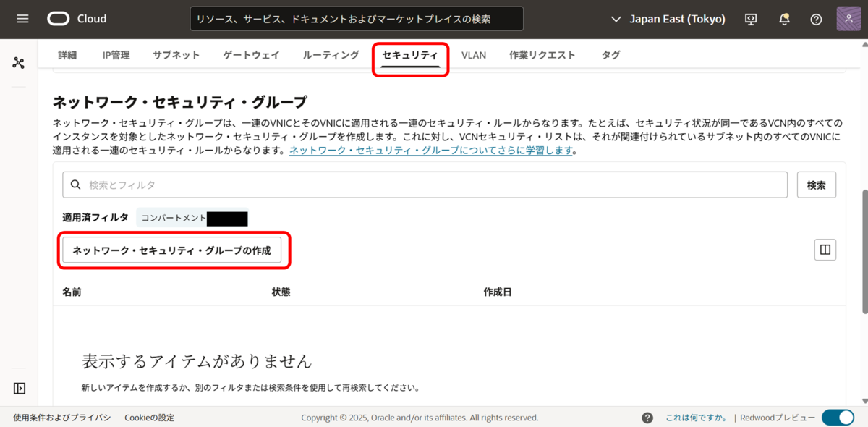868x427 pixels.
Task: Click the これは何ですか。 link
Action: coord(697,418)
